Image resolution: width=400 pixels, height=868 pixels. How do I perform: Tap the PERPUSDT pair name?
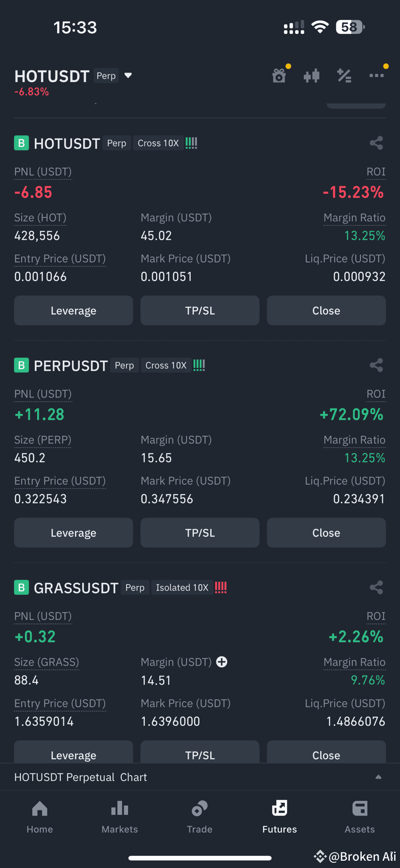[71, 366]
